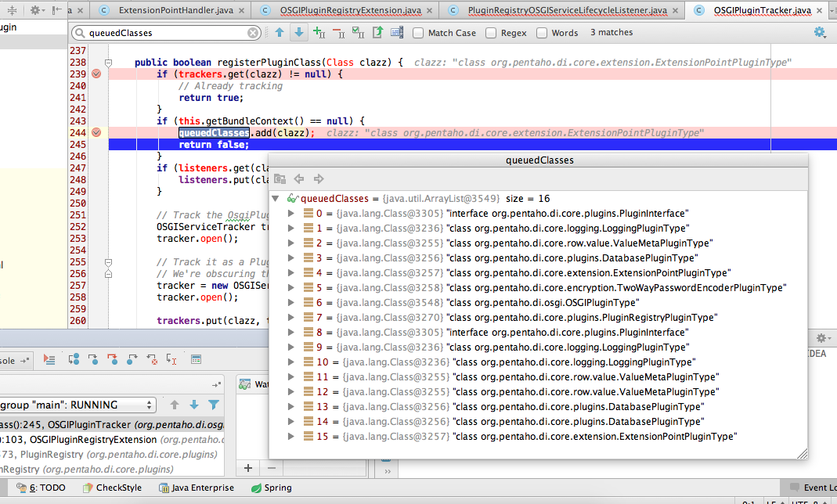
Task: Close OSGIPluginTracker.java tab
Action: 820,11
